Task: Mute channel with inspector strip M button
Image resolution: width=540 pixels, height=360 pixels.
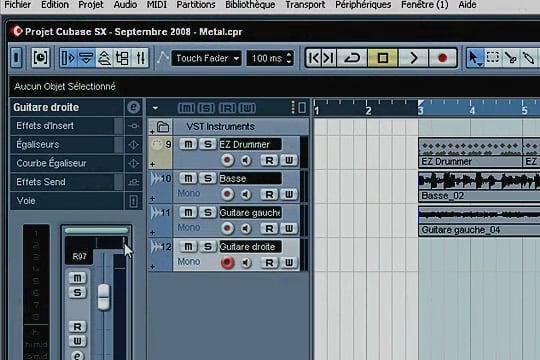Action: [77, 278]
